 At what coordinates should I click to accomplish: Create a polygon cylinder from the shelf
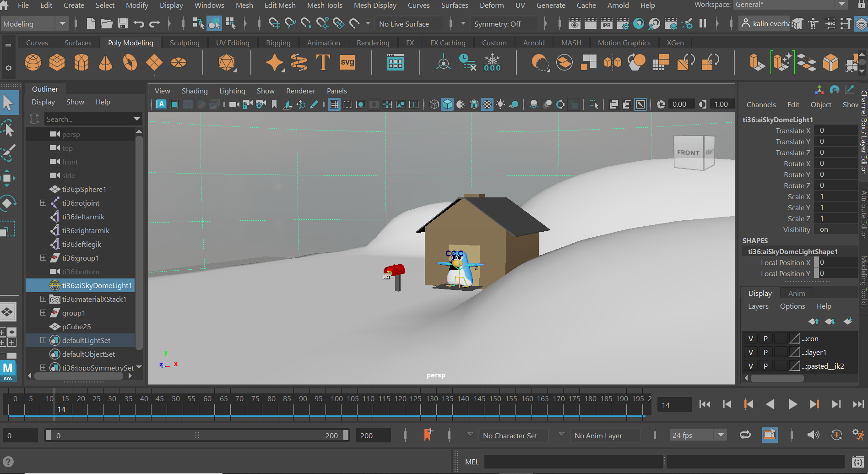81,62
